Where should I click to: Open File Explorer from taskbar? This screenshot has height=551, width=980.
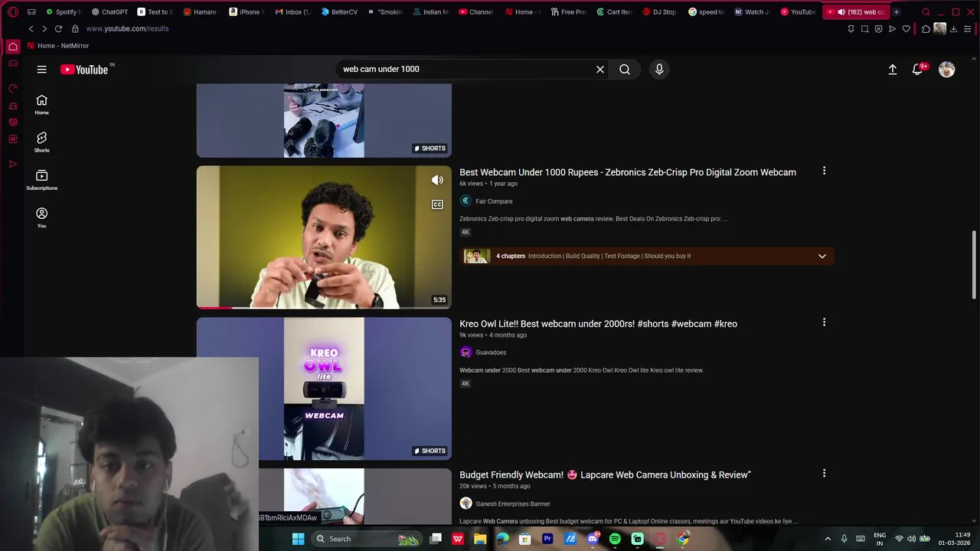(480, 539)
